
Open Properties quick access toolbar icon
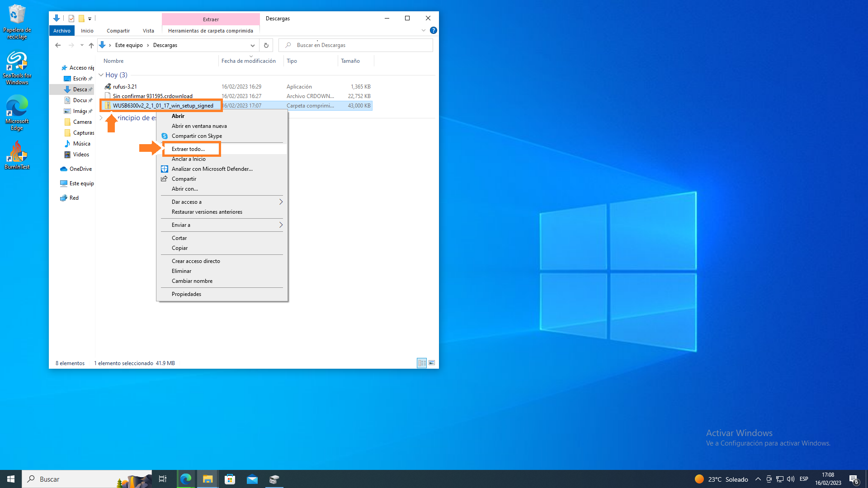coord(71,19)
